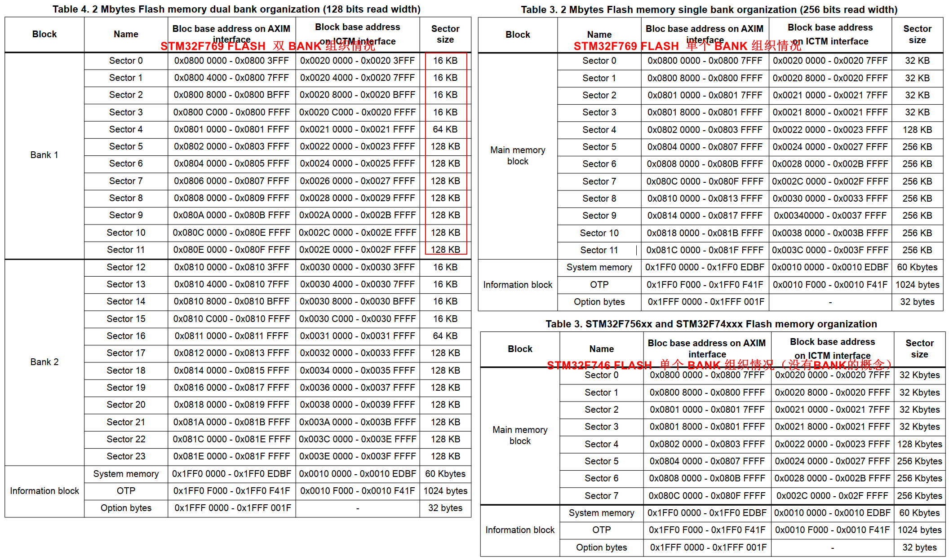Click Table 4 dual bank title
Screen dimensions: 949x560
tap(236, 9)
